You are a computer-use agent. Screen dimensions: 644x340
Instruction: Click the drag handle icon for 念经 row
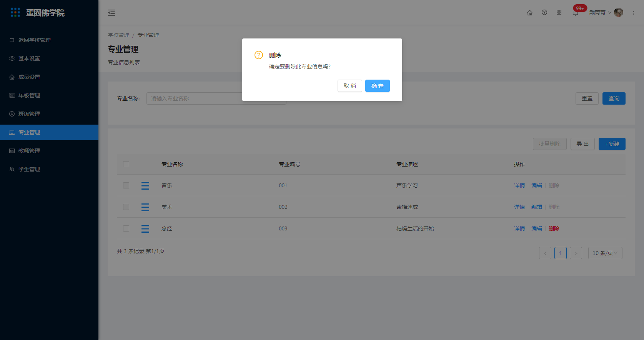(x=145, y=229)
